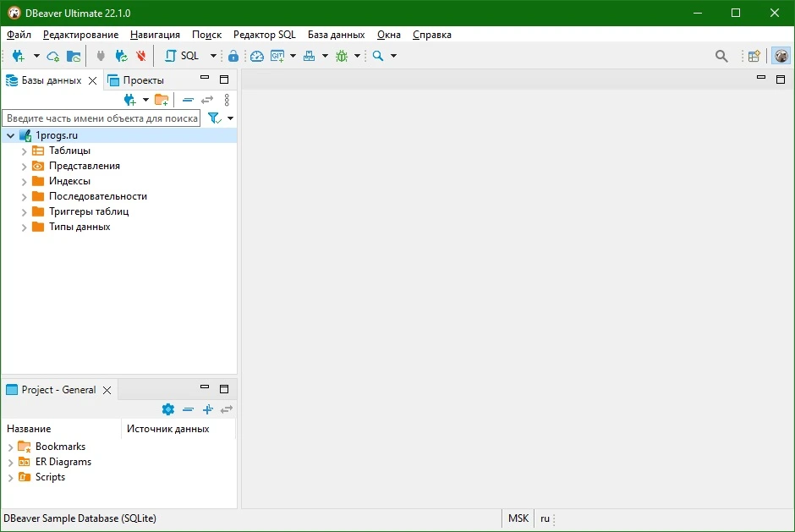Click the New Connection plug icon in main toolbar
Screen dimensions: 795x532
19,56
